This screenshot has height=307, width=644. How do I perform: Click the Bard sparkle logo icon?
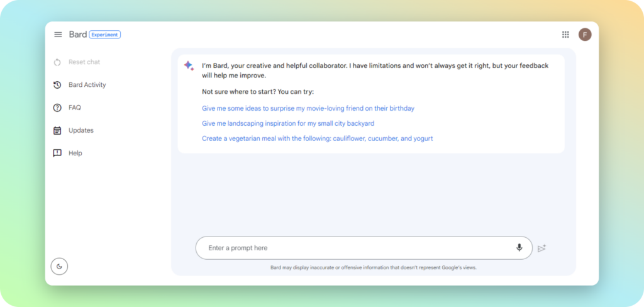189,66
